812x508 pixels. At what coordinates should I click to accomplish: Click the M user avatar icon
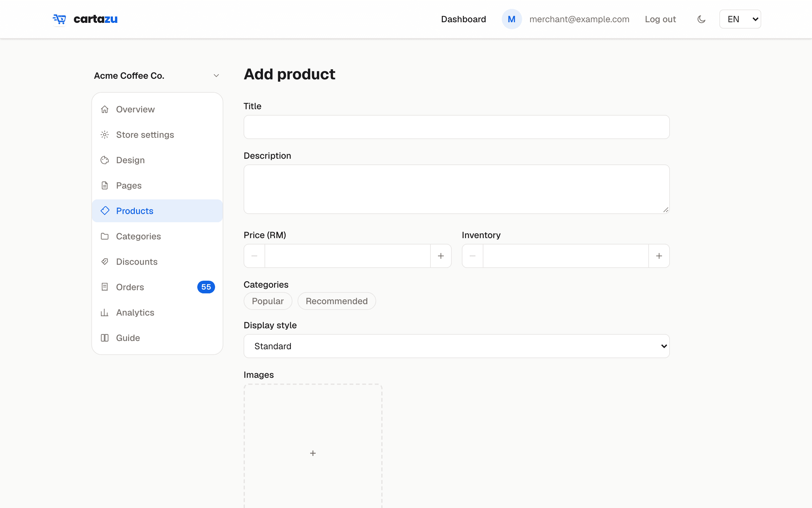[x=511, y=19]
